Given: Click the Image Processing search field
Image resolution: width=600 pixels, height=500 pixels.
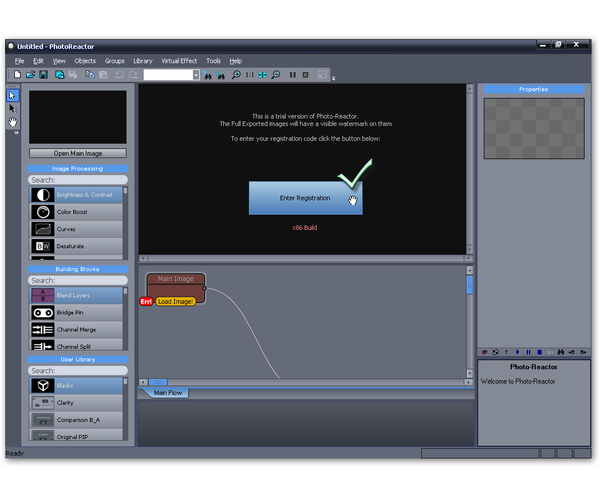Looking at the screenshot, I should (78, 180).
